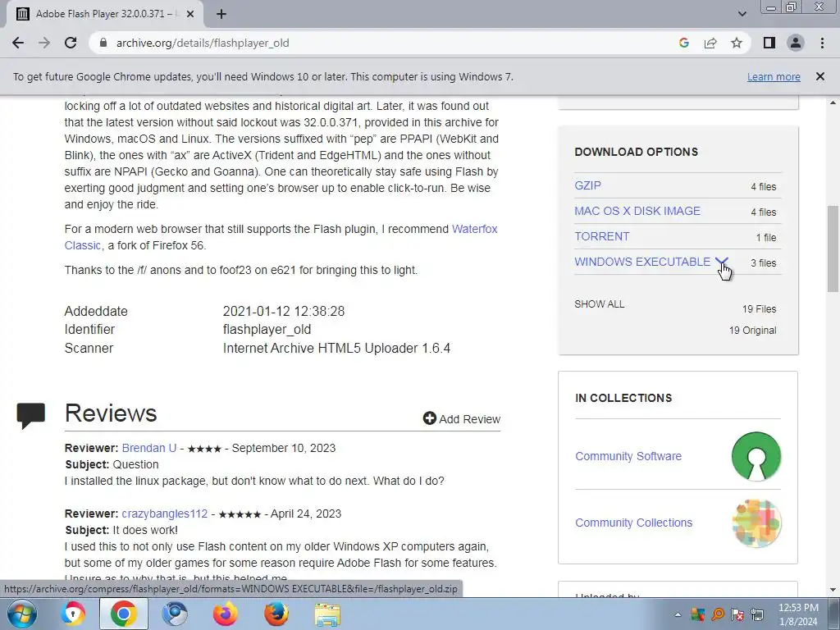Select the Internet Archive HTML5 Uploader 1.6.4 text
The width and height of the screenshot is (840, 630).
coord(336,348)
